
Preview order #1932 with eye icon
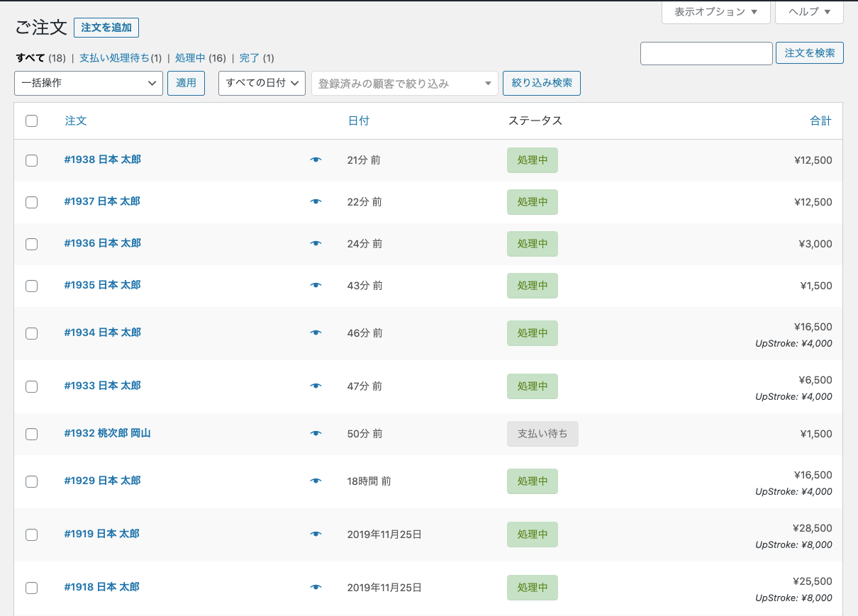[x=316, y=434]
